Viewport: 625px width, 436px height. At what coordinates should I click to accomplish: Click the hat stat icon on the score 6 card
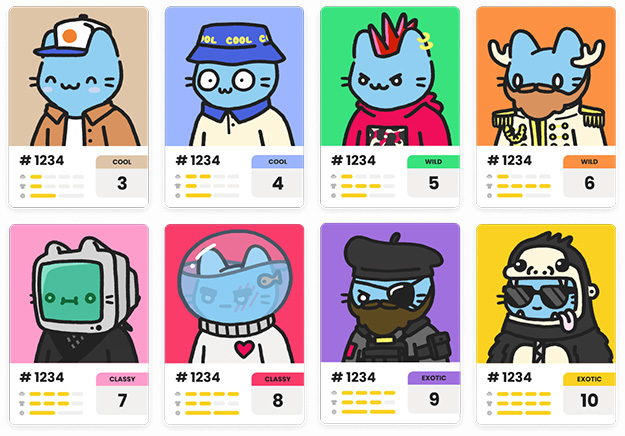pos(489,177)
